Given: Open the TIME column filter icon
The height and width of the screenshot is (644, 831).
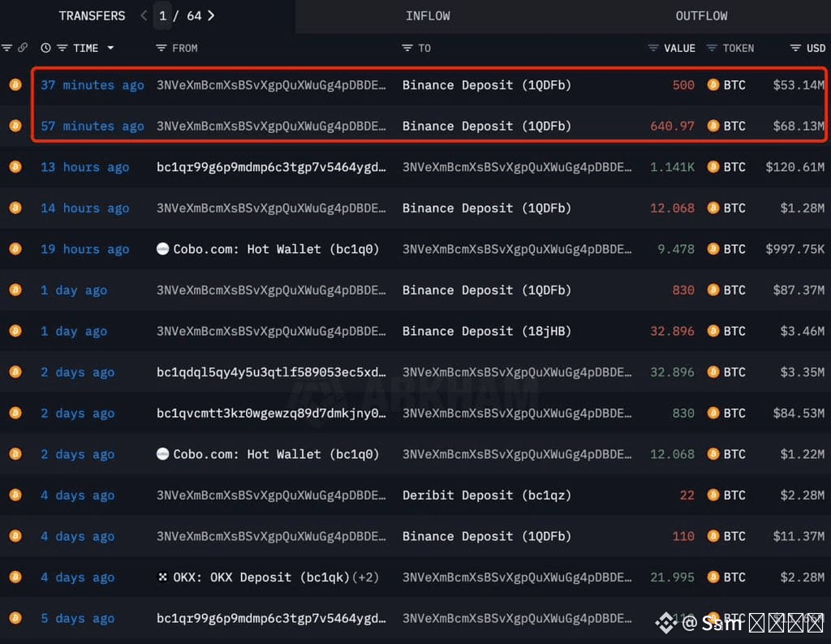Looking at the screenshot, I should click(62, 48).
